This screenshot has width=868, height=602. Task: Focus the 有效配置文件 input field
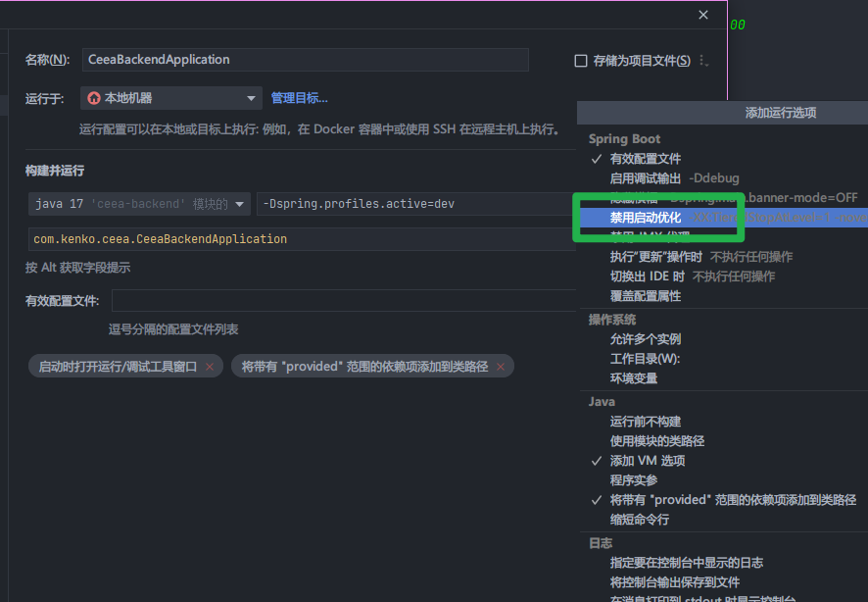(343, 301)
